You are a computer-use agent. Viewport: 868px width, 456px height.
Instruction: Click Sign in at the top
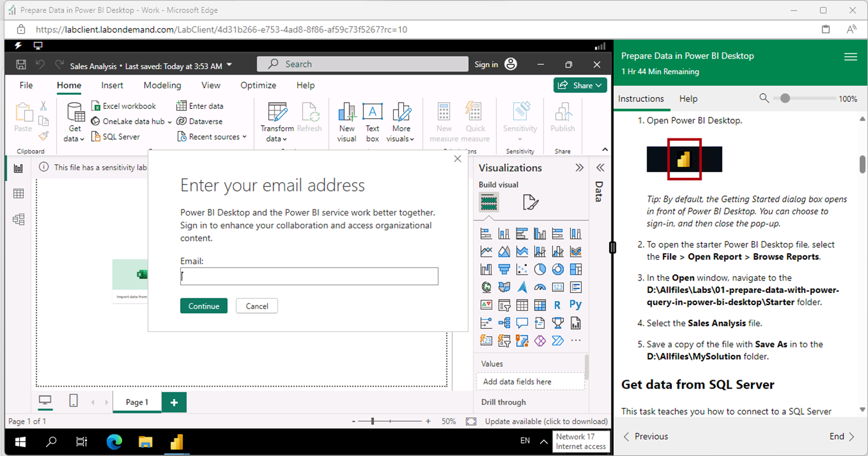pos(486,64)
